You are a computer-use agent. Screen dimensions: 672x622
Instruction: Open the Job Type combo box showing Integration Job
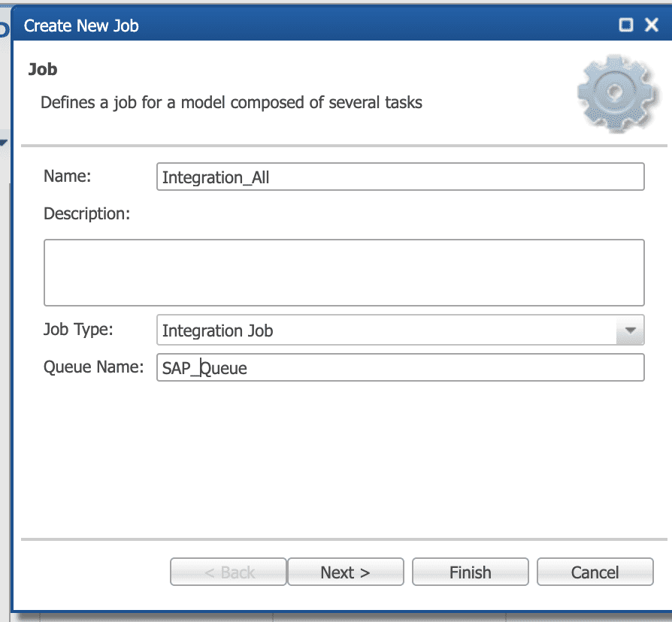click(401, 330)
